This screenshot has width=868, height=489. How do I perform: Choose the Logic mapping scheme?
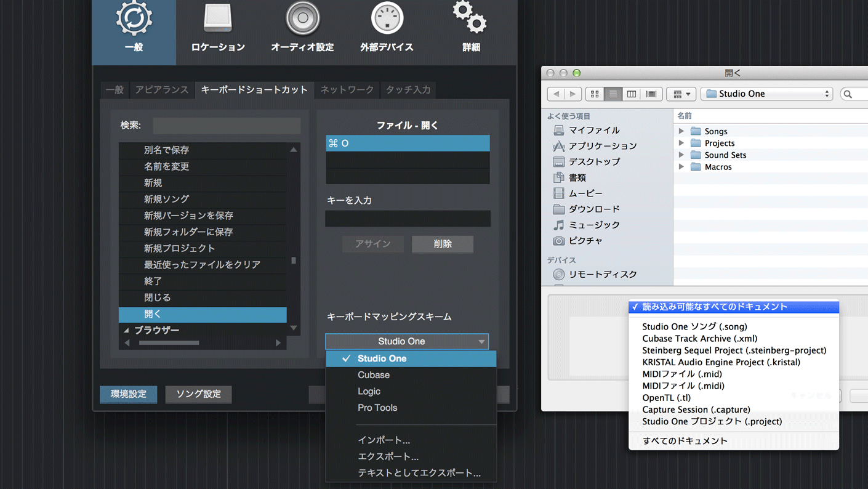pos(411,391)
